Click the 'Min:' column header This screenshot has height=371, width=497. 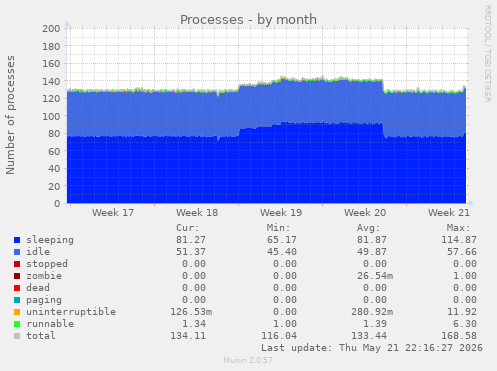pos(278,228)
